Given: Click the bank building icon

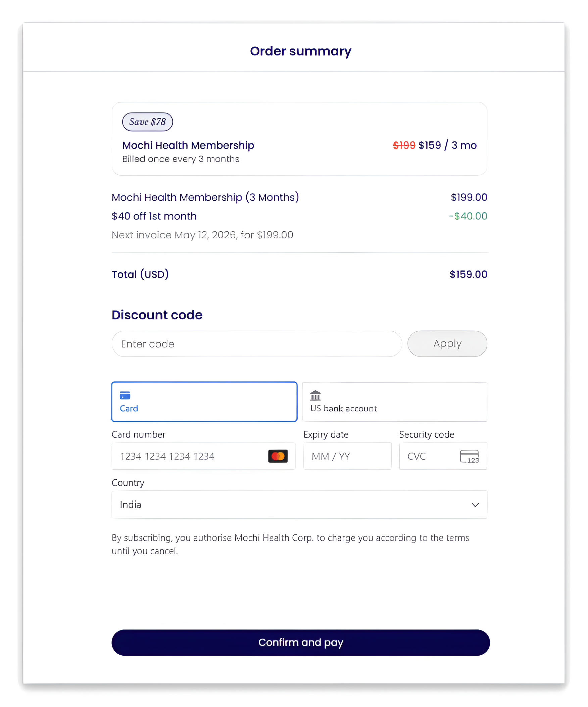Looking at the screenshot, I should (315, 396).
